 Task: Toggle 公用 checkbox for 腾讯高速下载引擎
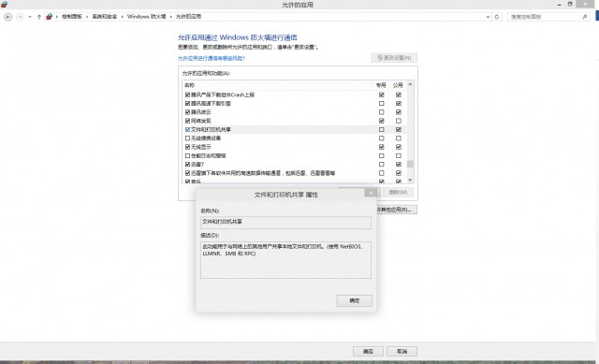tap(399, 104)
